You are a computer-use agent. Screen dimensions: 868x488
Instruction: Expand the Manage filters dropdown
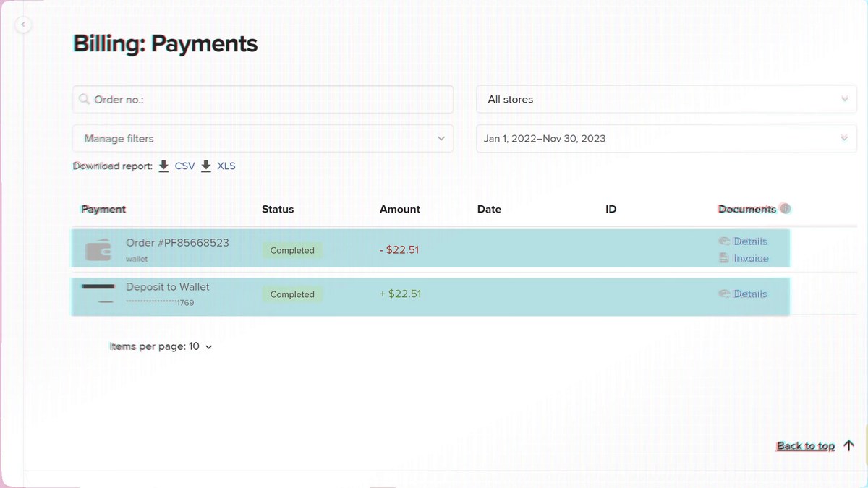[x=263, y=139]
